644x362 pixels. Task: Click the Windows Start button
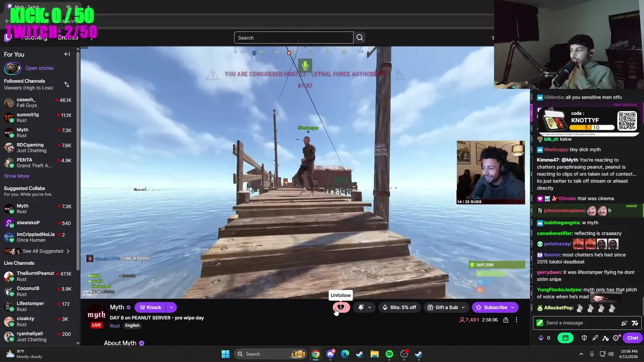(x=225, y=354)
